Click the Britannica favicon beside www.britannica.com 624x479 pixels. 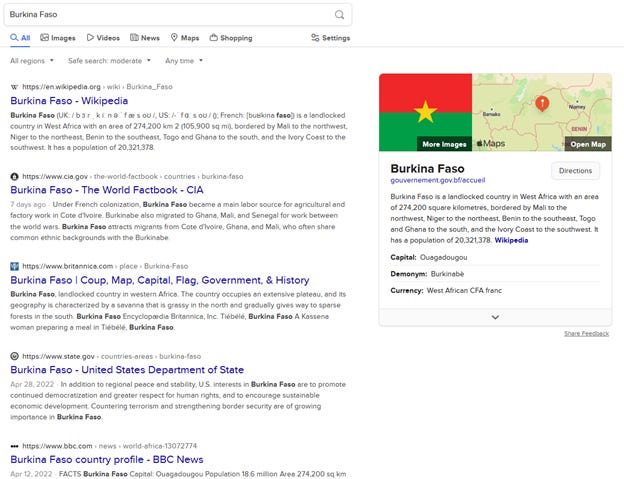(14, 266)
